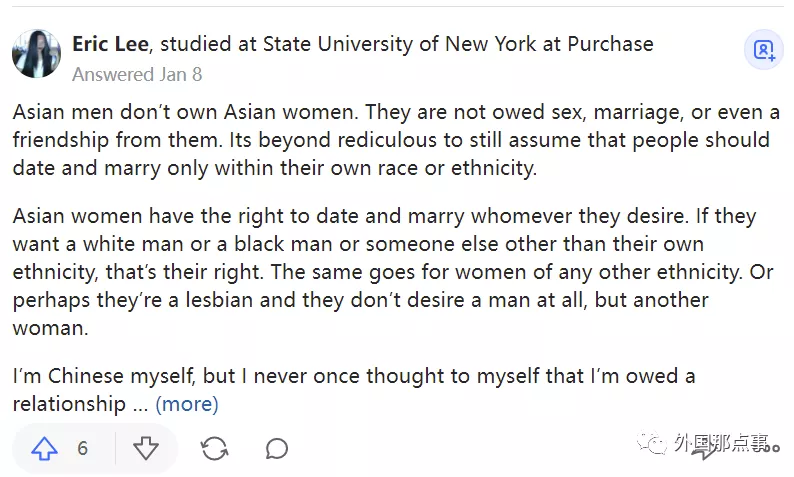794x477 pixels.
Task: Follow Eric Lee using the person icon
Action: pyautogui.click(x=763, y=50)
